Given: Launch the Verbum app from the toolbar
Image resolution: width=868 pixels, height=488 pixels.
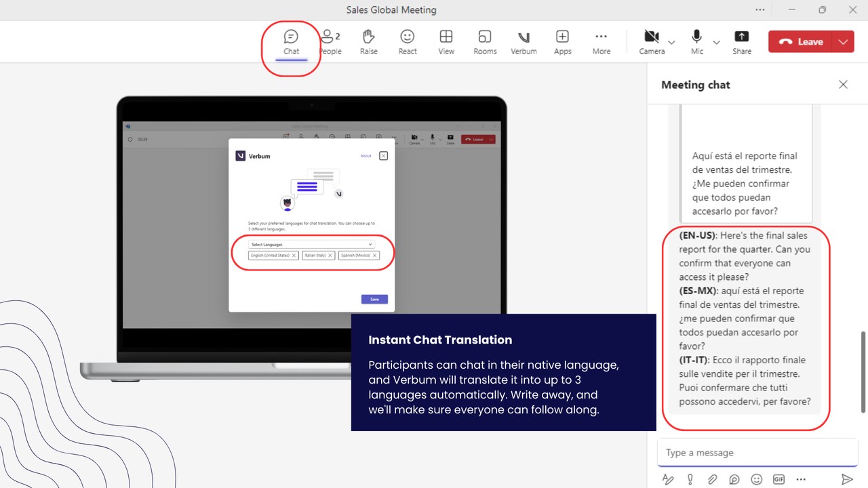Looking at the screenshot, I should (x=524, y=41).
